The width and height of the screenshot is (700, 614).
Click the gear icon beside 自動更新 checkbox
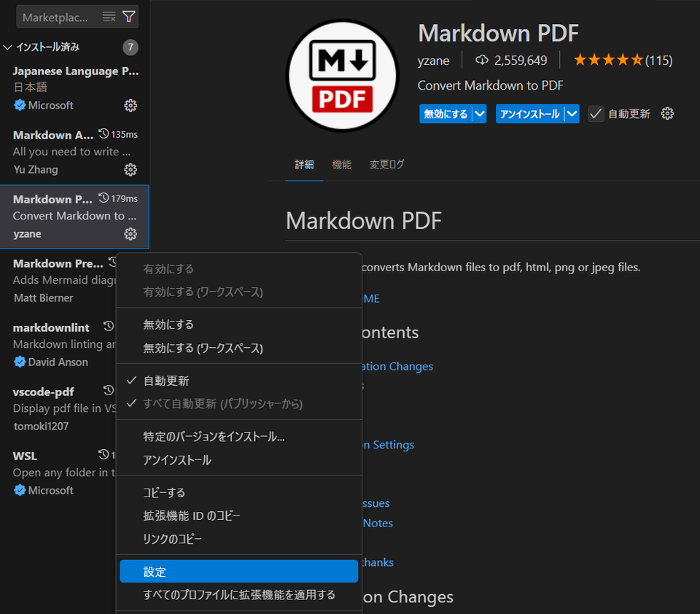point(667,114)
